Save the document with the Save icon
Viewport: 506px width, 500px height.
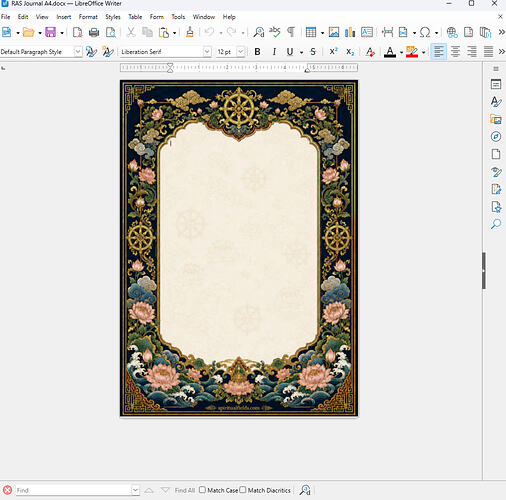point(51,32)
